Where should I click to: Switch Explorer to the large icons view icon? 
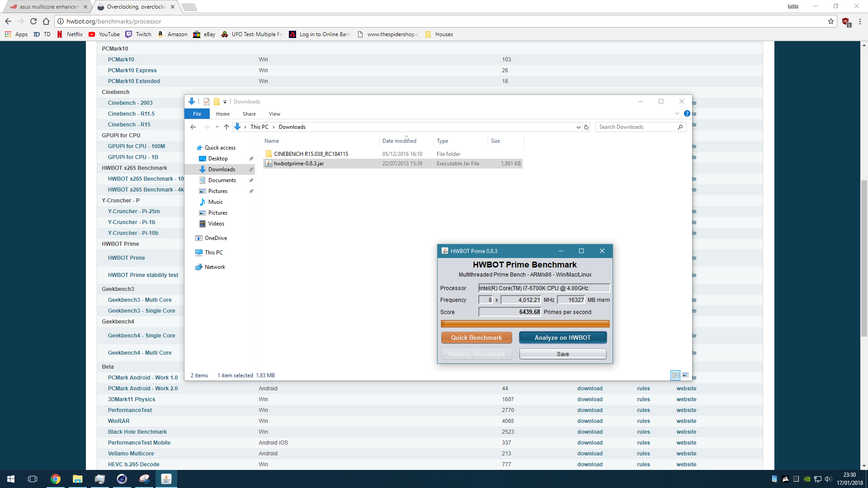point(685,375)
